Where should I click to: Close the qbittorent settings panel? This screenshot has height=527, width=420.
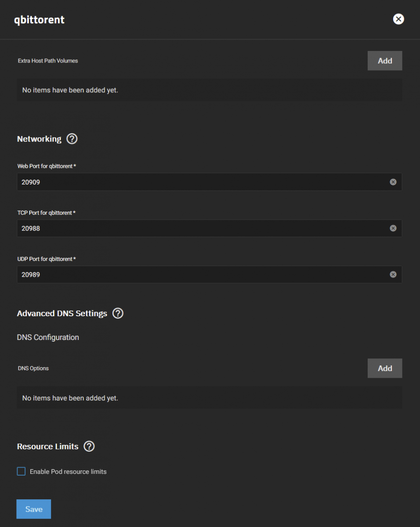pyautogui.click(x=398, y=19)
